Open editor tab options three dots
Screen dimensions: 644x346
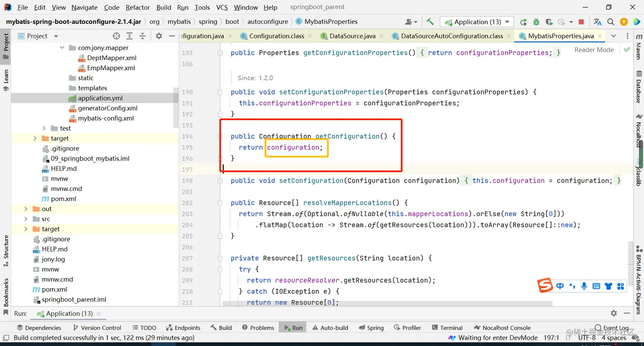click(627, 36)
